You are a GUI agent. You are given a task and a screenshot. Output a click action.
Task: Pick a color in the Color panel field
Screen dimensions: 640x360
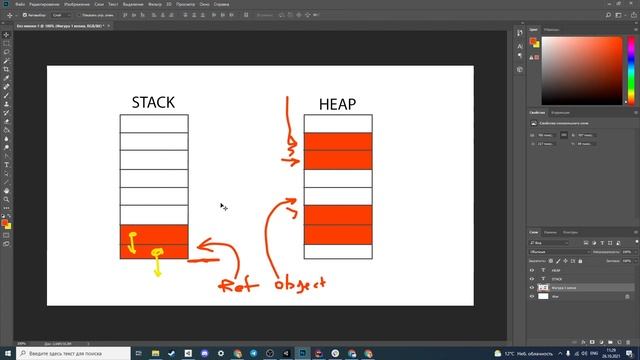582,71
